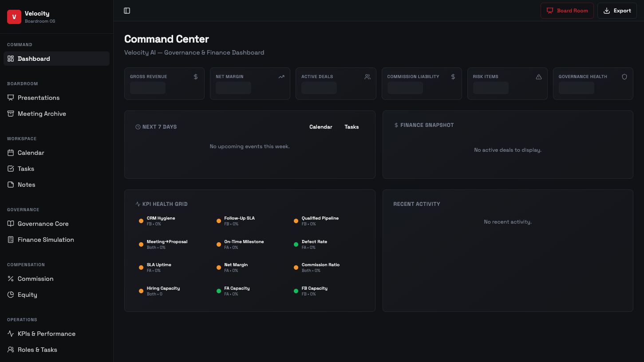
Task: Click the Follow-Up SLA KPI label
Action: (x=239, y=218)
